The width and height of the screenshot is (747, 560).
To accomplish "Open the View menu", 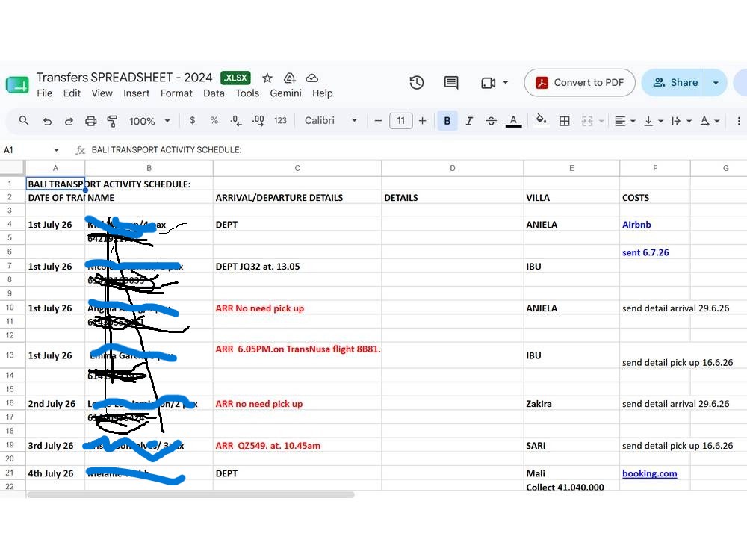I will point(102,93).
